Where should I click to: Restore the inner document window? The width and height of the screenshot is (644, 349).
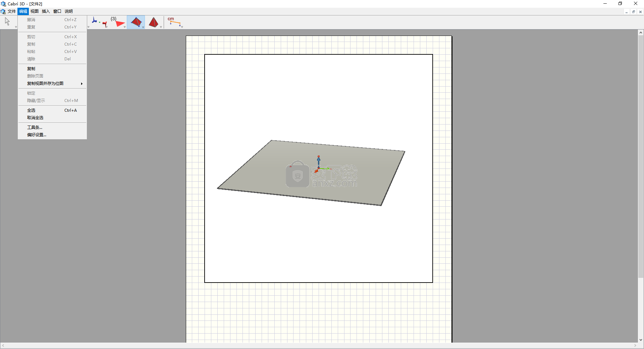point(634,12)
